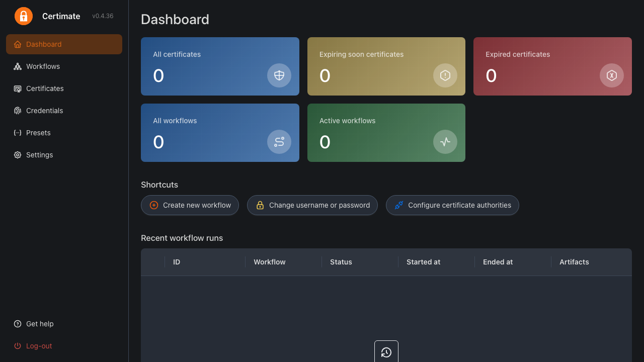Click the lock icon in Change username shortcut
This screenshot has width=644, height=362.
tap(260, 205)
